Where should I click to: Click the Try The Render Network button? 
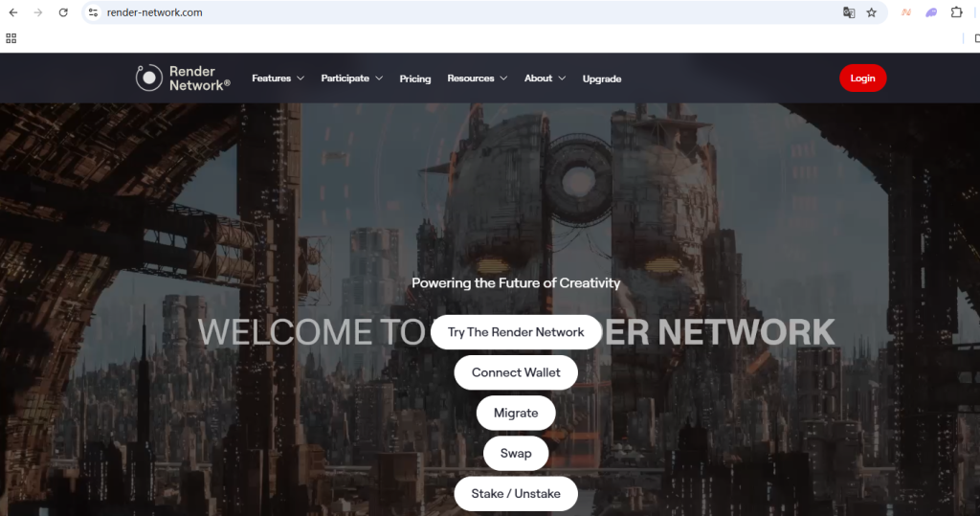click(x=516, y=332)
